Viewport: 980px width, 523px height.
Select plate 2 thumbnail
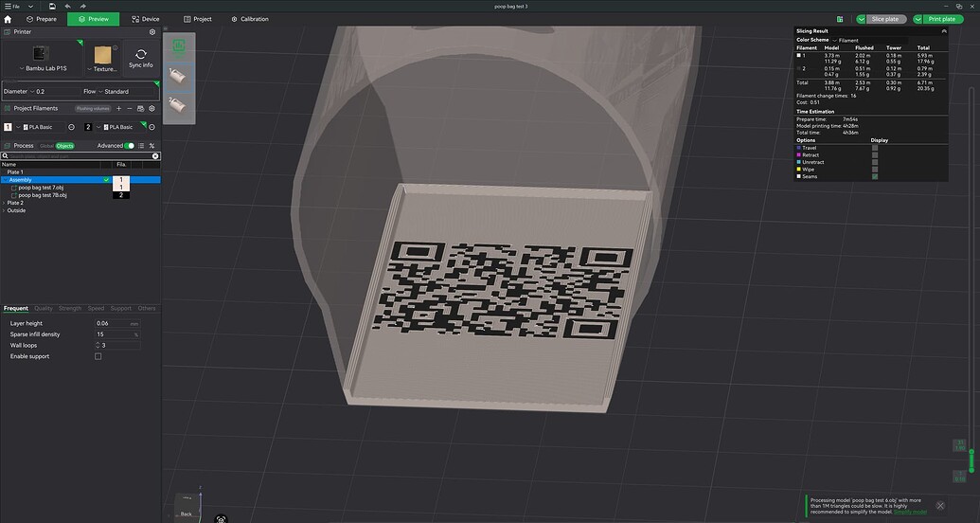[179, 104]
